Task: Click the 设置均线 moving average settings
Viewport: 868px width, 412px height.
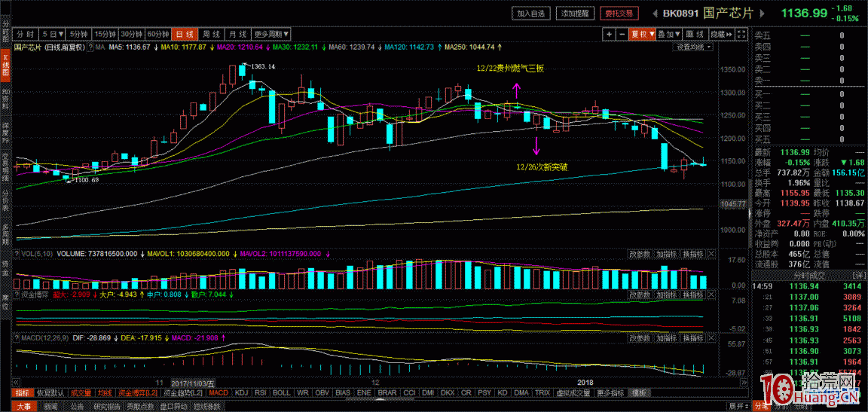Action: tap(692, 47)
